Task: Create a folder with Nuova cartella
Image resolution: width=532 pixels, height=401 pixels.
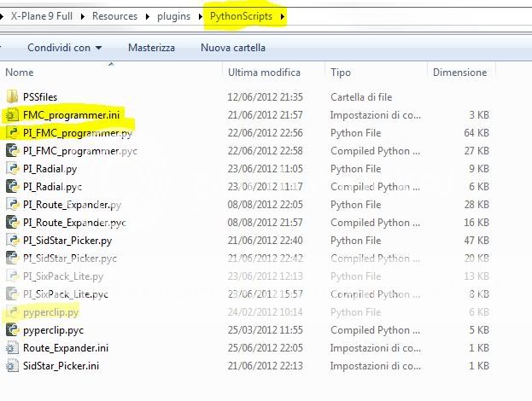Action: point(233,48)
